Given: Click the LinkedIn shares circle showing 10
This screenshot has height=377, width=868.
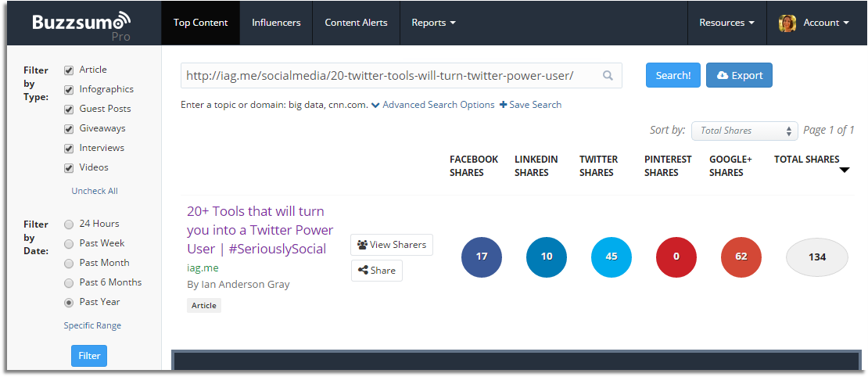Looking at the screenshot, I should pyautogui.click(x=547, y=257).
